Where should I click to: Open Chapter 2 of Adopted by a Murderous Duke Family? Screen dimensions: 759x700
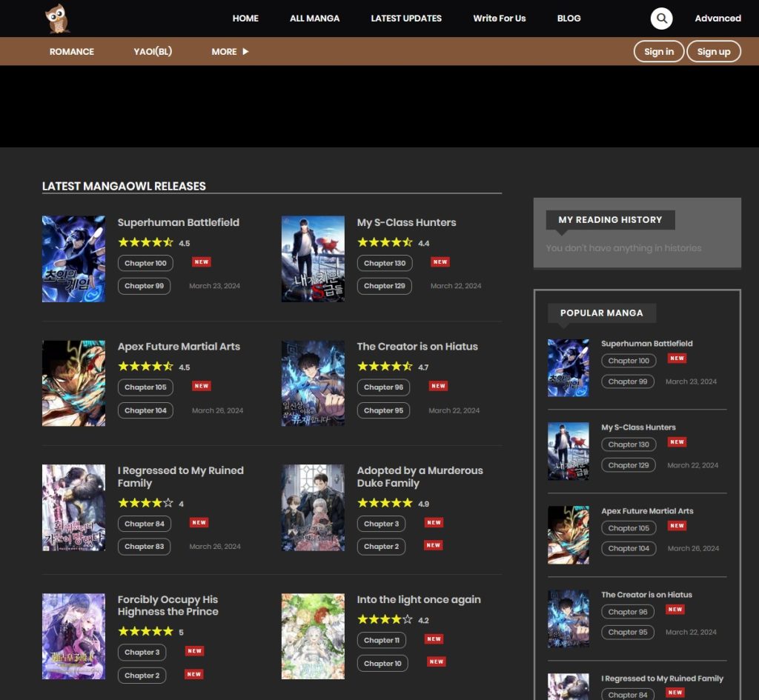point(381,547)
